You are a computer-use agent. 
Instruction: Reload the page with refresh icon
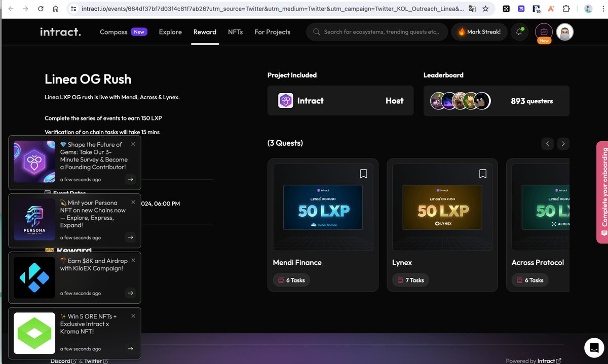[x=41, y=9]
